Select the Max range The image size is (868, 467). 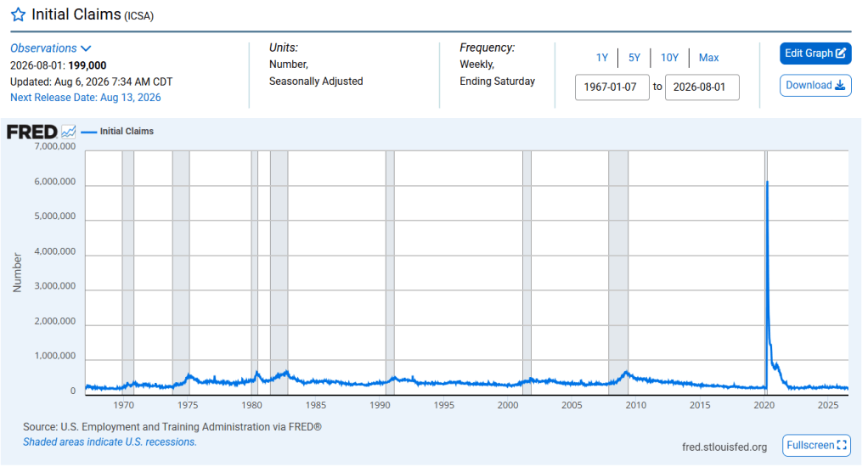(708, 58)
